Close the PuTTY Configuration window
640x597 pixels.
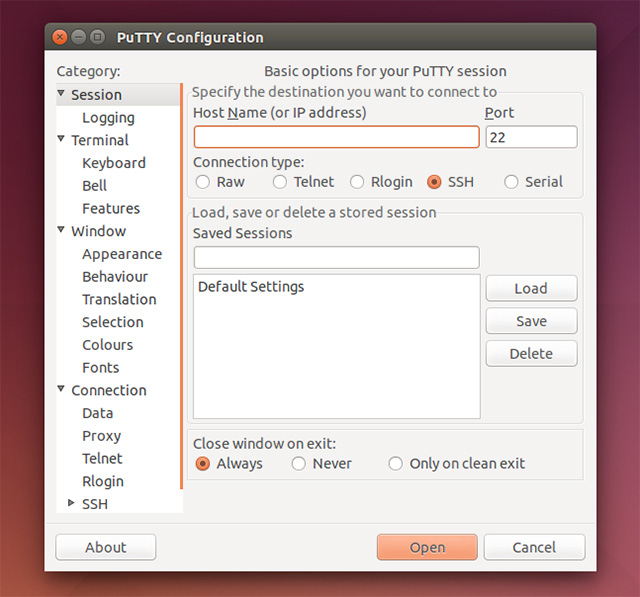pyautogui.click(x=60, y=37)
